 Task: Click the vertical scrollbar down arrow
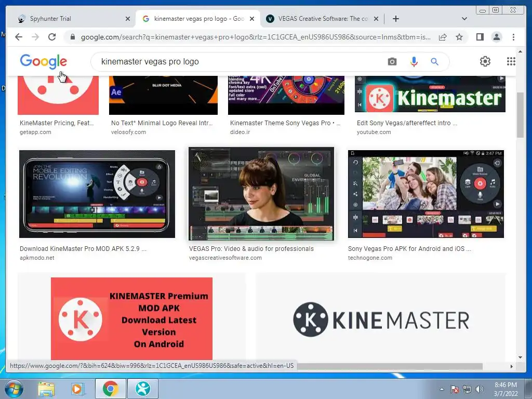pos(520,357)
